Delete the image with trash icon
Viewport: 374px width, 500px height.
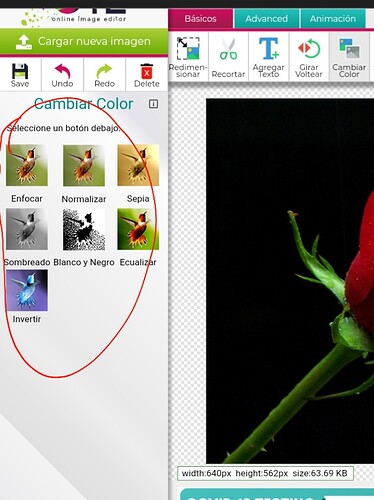(147, 75)
